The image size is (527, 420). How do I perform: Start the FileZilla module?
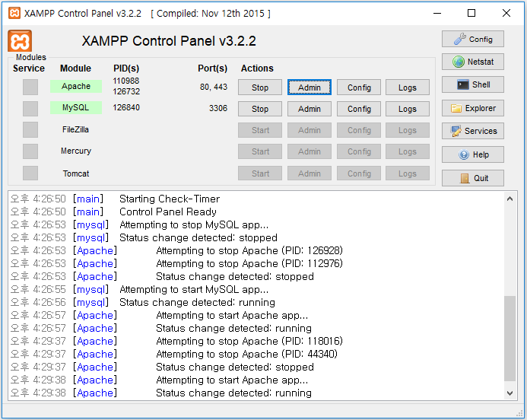pos(260,130)
